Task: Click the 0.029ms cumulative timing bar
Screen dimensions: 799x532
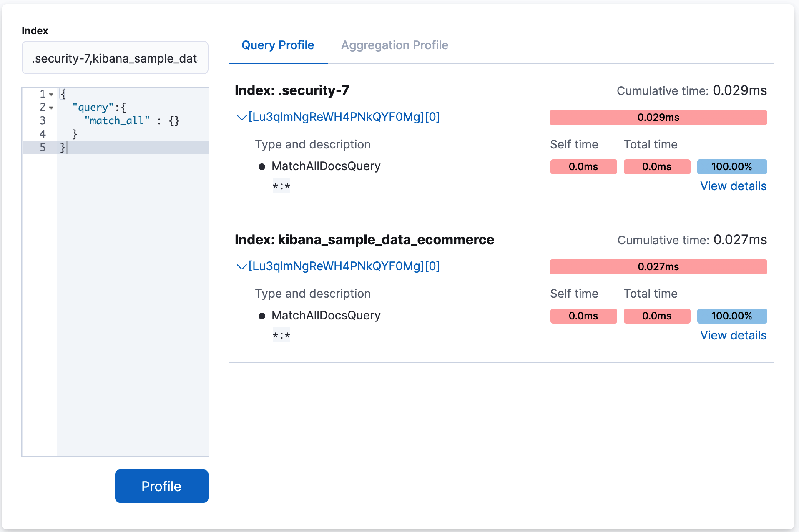Action: (658, 117)
